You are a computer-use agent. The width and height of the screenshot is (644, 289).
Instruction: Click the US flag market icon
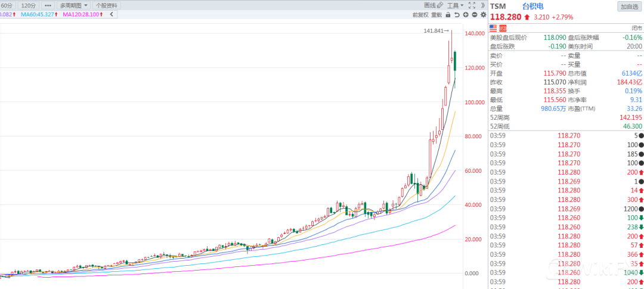click(493, 28)
